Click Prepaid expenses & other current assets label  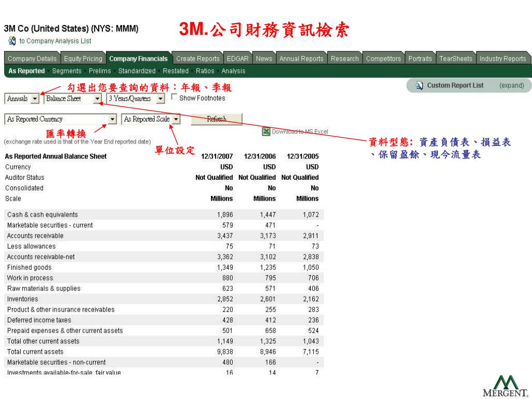coord(65,330)
